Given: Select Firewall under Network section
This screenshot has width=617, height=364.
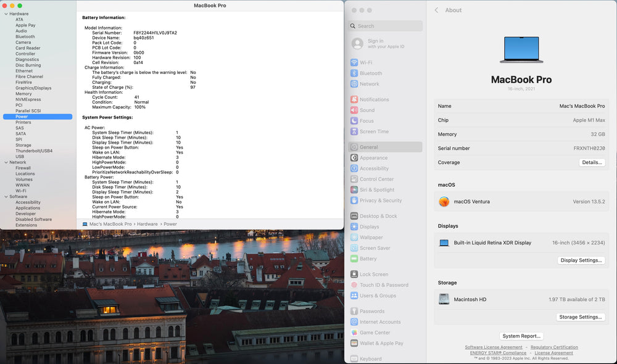Looking at the screenshot, I should point(23,168).
